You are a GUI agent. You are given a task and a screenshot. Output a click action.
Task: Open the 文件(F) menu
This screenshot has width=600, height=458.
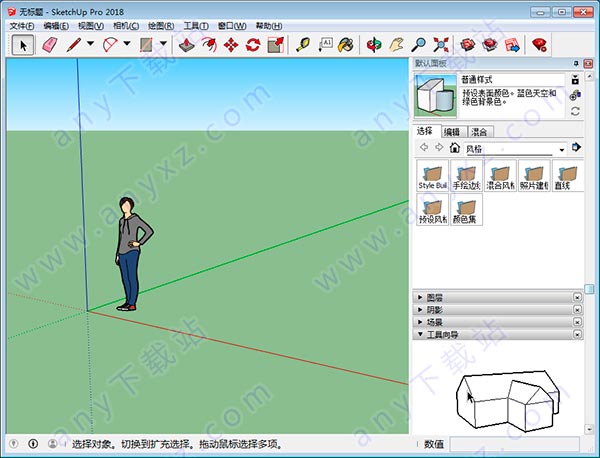click(x=21, y=26)
